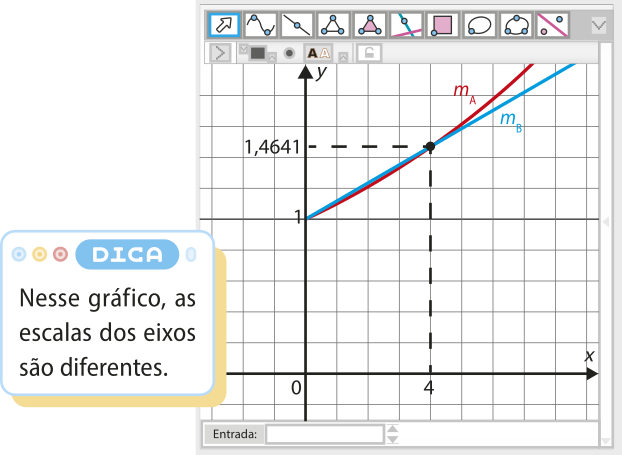
Task: Click the blue mB line label
Action: 511,121
